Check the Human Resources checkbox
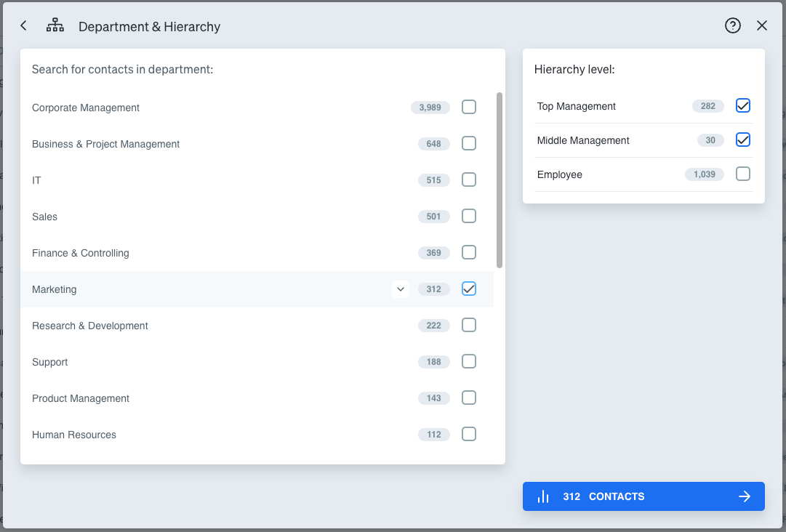This screenshot has width=786, height=532. (x=469, y=435)
